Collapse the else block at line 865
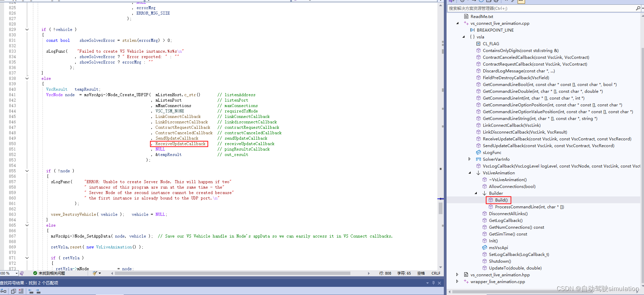 [27, 225]
